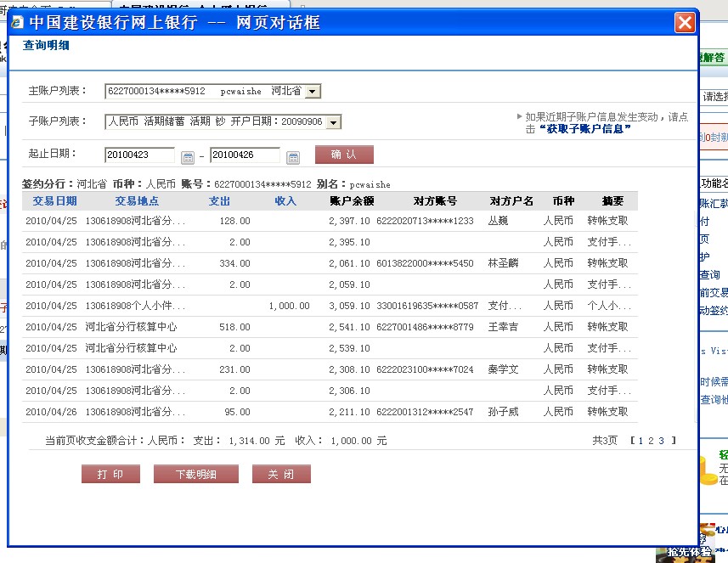Click the 收入 column header
The height and width of the screenshot is (563, 728).
point(285,201)
